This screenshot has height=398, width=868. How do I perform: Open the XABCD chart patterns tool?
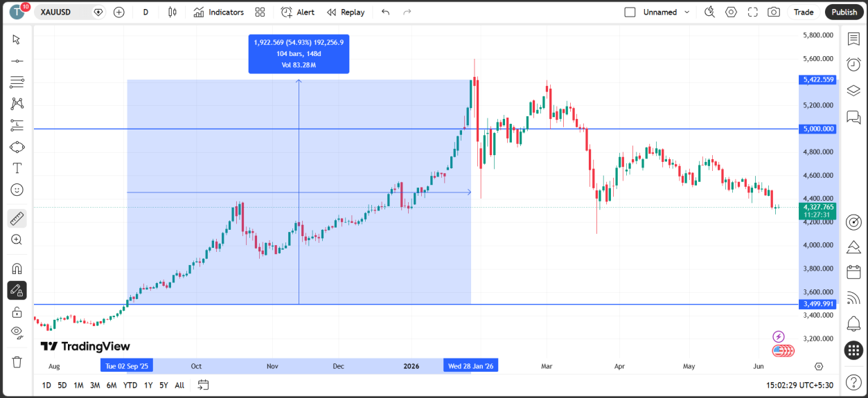click(17, 104)
